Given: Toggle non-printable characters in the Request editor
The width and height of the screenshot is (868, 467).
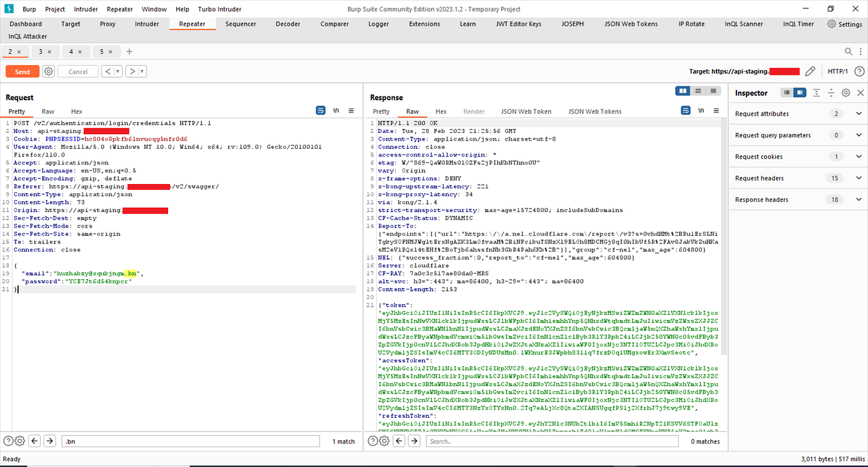Looking at the screenshot, I should click(x=336, y=110).
